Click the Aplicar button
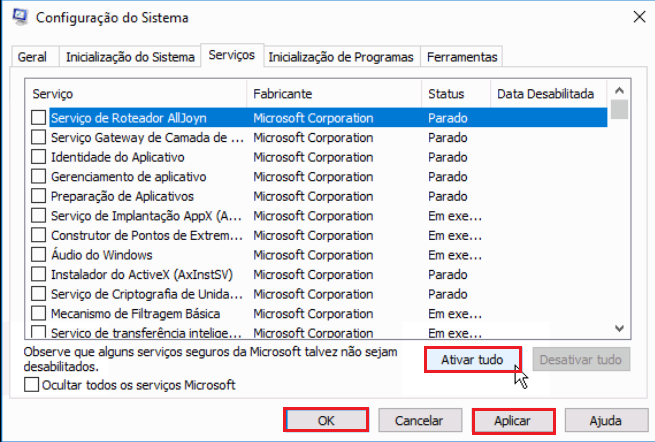Image resolution: width=655 pixels, height=442 pixels. click(x=513, y=421)
